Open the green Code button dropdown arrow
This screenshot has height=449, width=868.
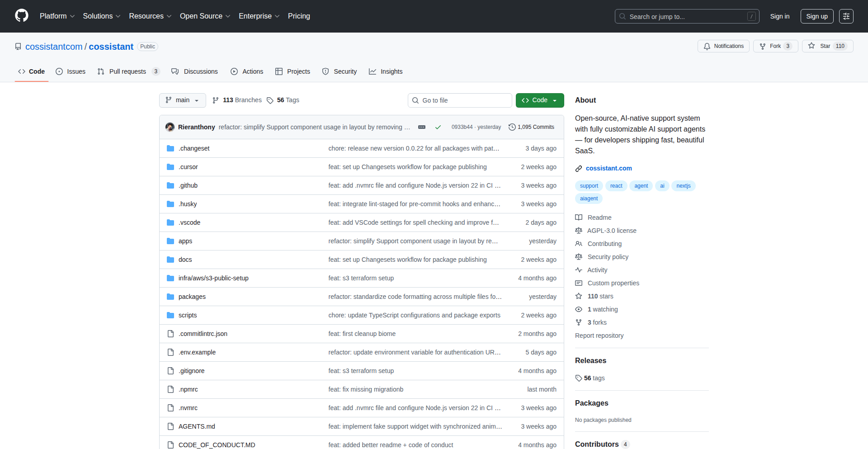tap(555, 100)
